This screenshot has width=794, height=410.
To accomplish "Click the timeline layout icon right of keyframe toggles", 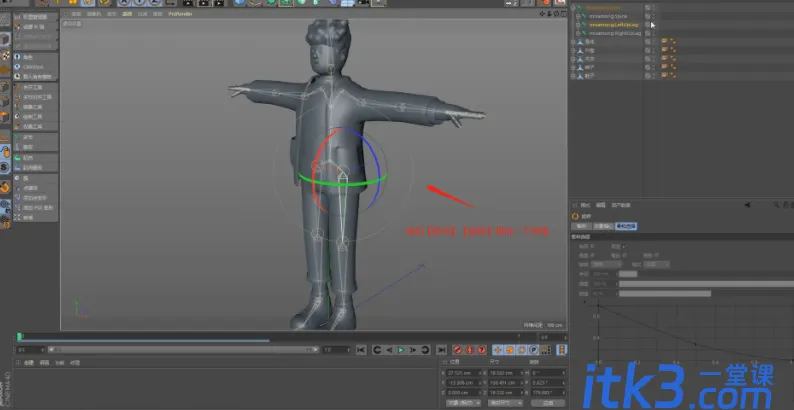I will click(562, 350).
